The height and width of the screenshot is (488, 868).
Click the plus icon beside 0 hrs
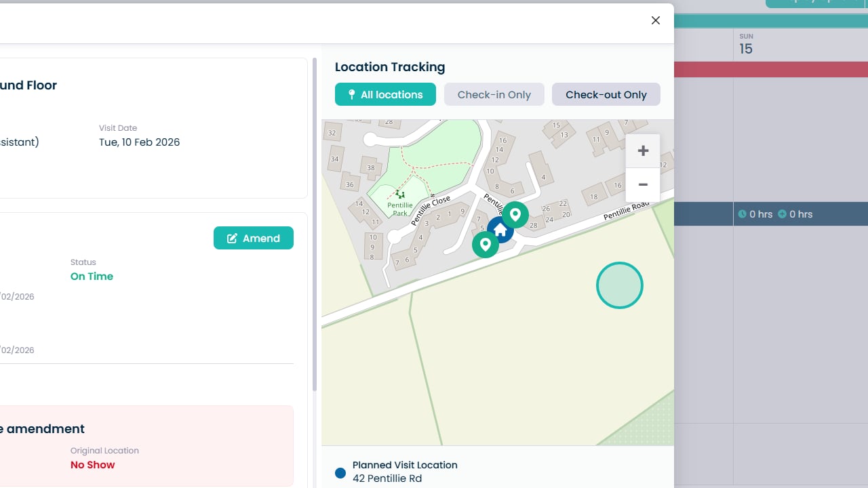[x=782, y=214]
